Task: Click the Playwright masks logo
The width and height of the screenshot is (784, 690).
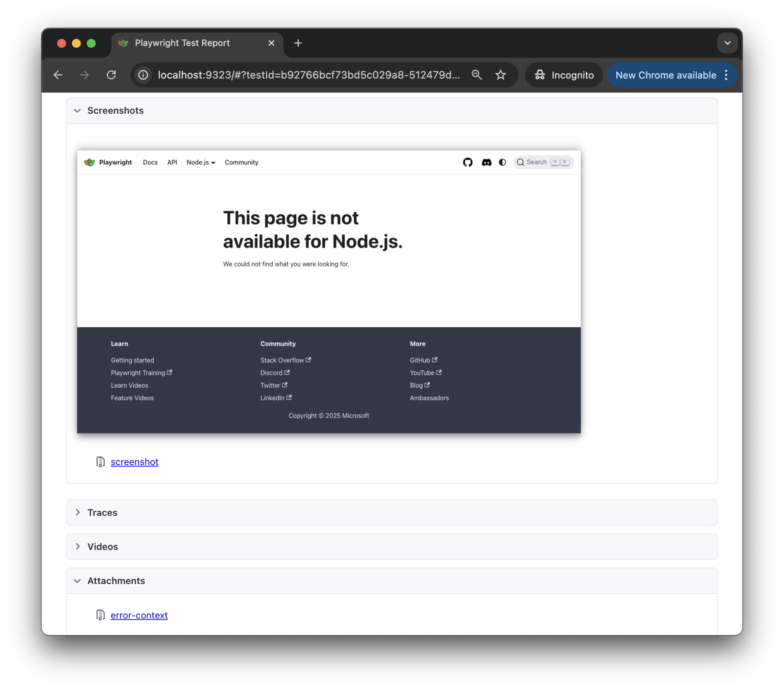Action: 89,162
